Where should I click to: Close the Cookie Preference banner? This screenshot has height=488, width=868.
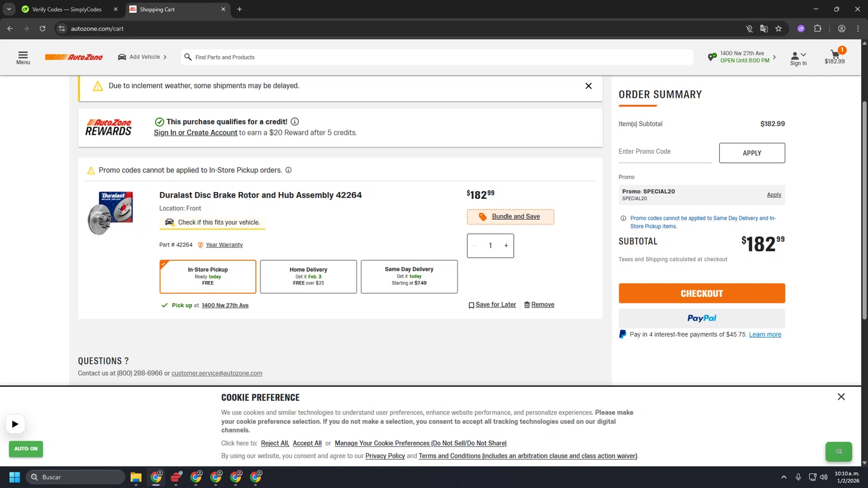click(841, 397)
